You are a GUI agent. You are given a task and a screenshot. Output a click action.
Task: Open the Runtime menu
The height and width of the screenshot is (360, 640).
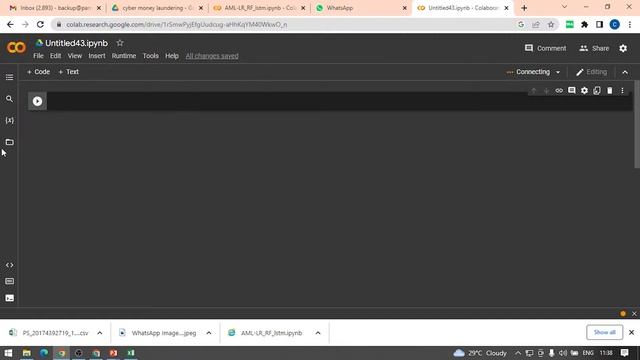click(x=124, y=56)
